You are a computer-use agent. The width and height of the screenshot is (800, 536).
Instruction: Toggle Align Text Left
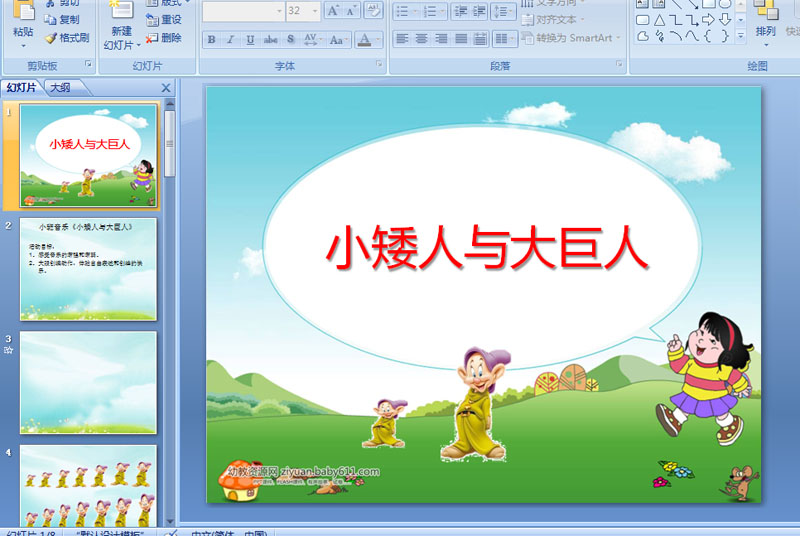coord(402,38)
